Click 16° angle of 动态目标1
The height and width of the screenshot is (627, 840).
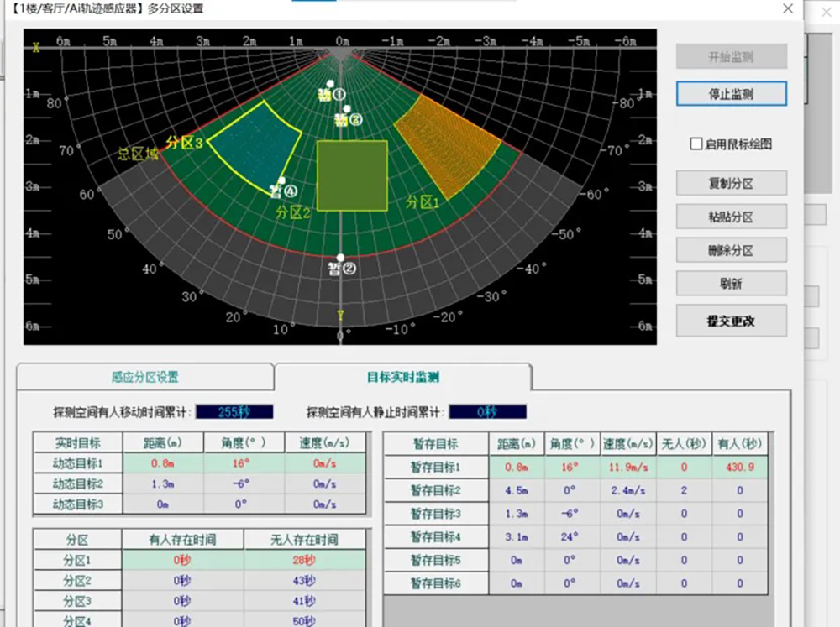click(241, 463)
